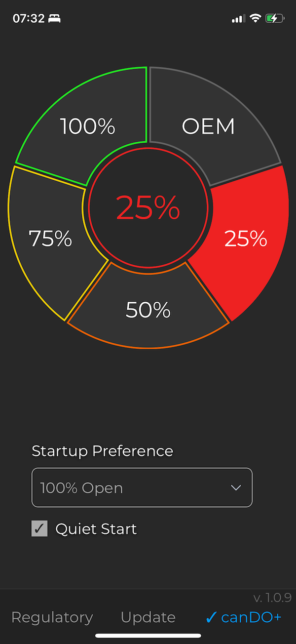The image size is (296, 644).
Task: Tap the version label v. 1.0.9
Action: [x=272, y=598]
